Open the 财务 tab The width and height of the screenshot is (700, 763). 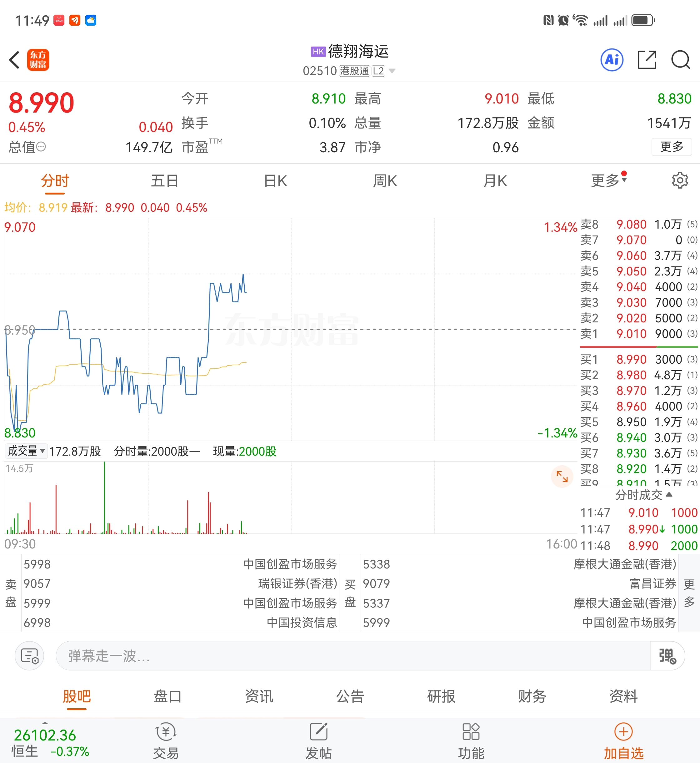(x=532, y=696)
